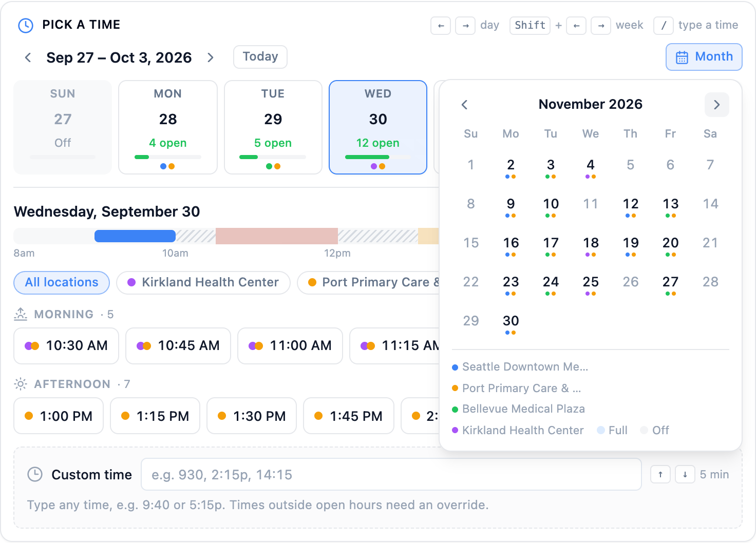Select Tuesday 29 day card
Image resolution: width=756 pixels, height=543 pixels.
[273, 127]
